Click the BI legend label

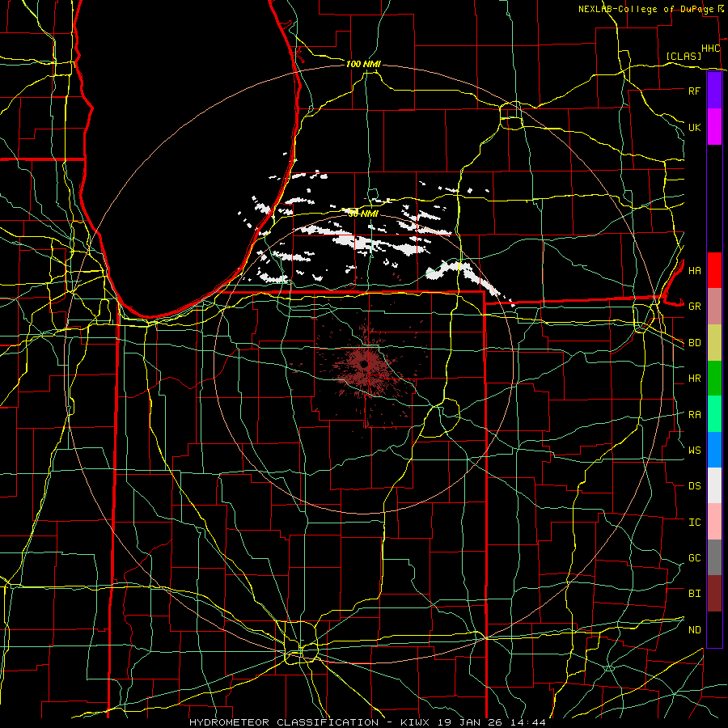pos(695,594)
